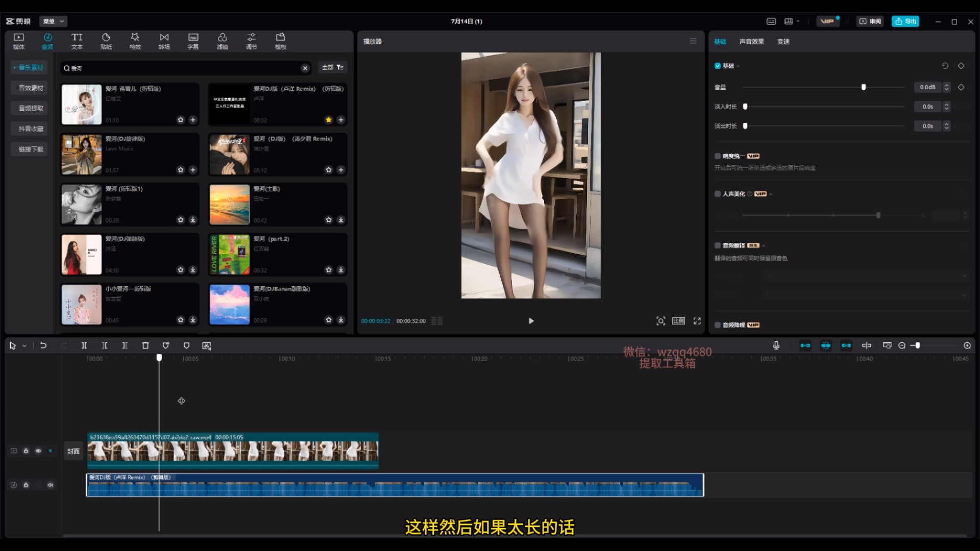
Task: Open the 菜单 dropdown menu
Action: pos(53,21)
